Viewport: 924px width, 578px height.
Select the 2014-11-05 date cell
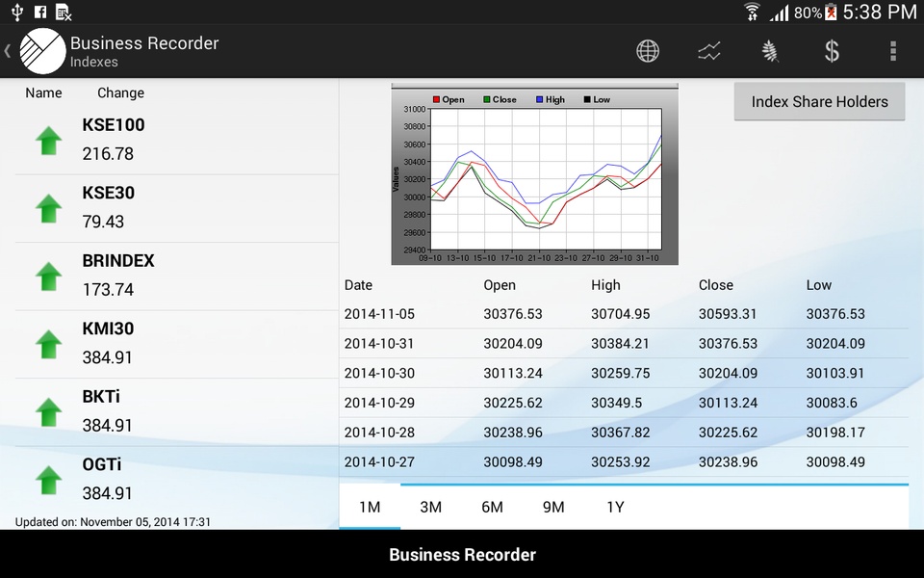(x=379, y=314)
